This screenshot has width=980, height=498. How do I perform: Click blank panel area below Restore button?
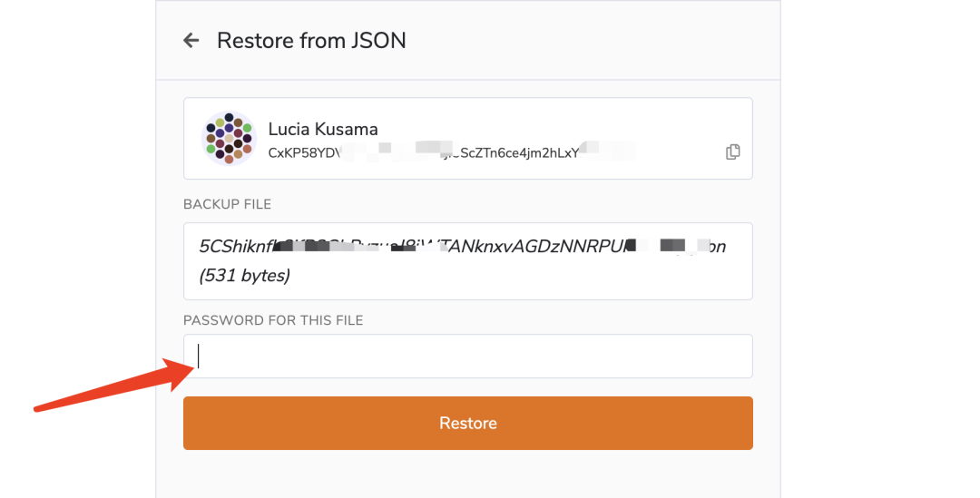(x=468, y=476)
